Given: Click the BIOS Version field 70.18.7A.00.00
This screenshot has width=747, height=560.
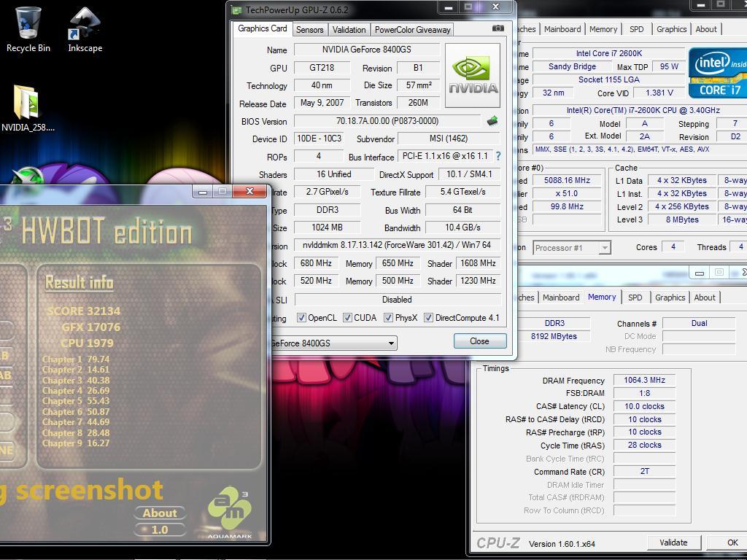Looking at the screenshot, I should click(387, 121).
